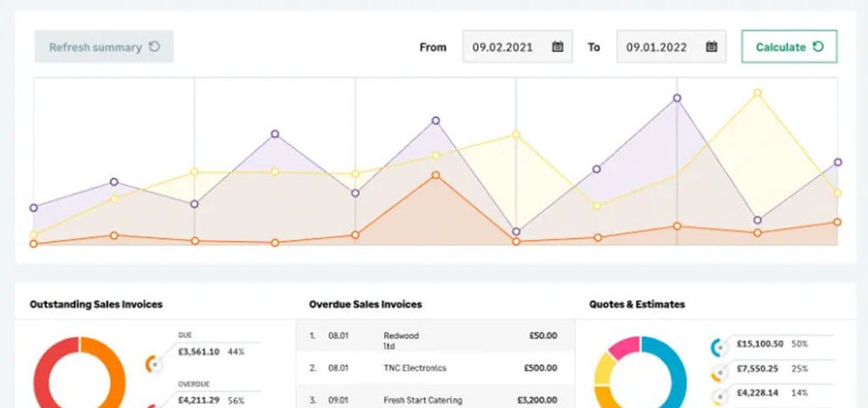The width and height of the screenshot is (868, 408).
Task: Select the TNC Electronics overdue invoice row
Action: pyautogui.click(x=435, y=368)
